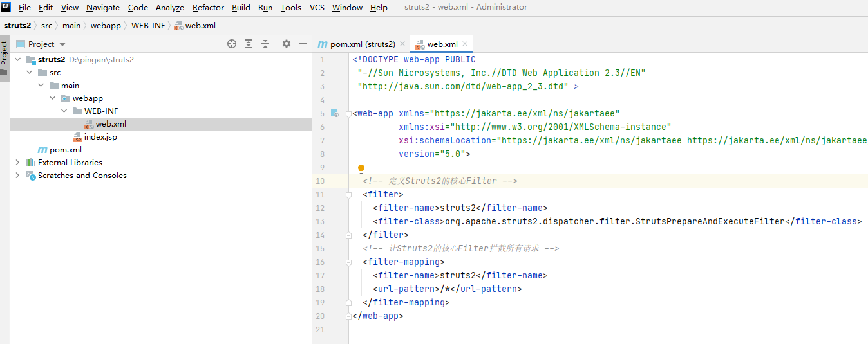Fold the filter element at line 11
This screenshot has height=344, width=868.
point(348,195)
